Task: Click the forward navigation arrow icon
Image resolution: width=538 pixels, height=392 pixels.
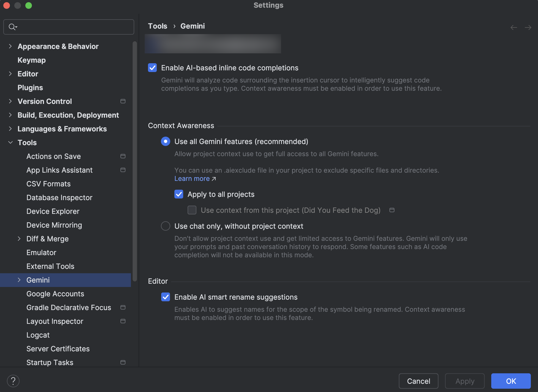Action: click(x=528, y=27)
